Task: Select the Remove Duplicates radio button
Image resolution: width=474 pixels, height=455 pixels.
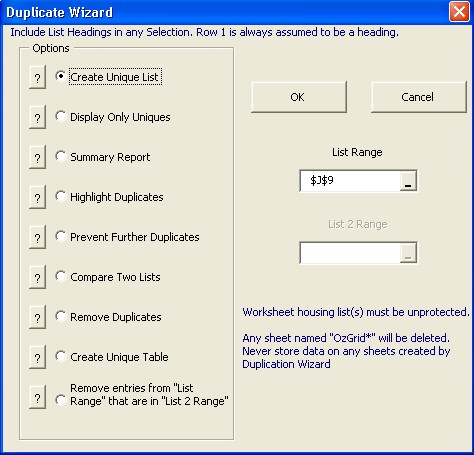Action: pos(61,316)
